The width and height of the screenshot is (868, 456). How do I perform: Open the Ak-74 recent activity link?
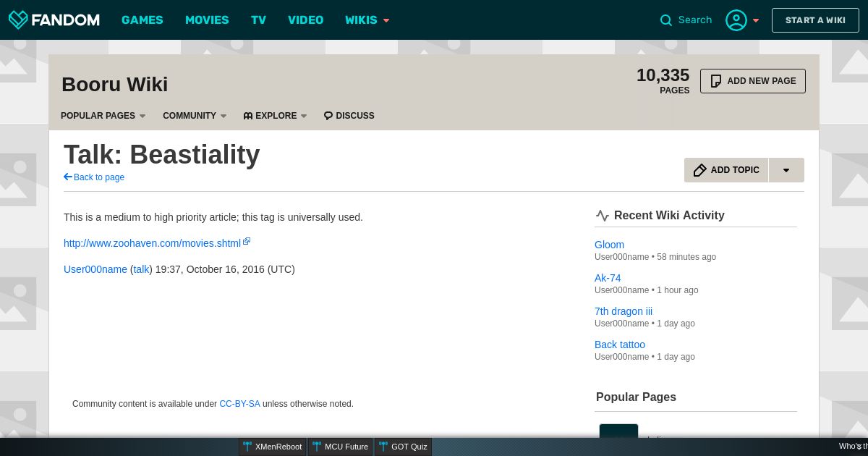coord(608,278)
